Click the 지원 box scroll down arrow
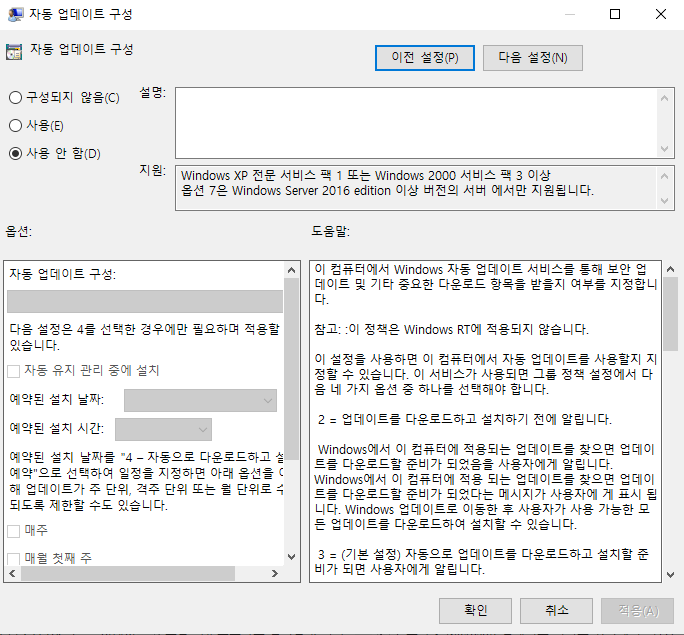 click(x=664, y=201)
